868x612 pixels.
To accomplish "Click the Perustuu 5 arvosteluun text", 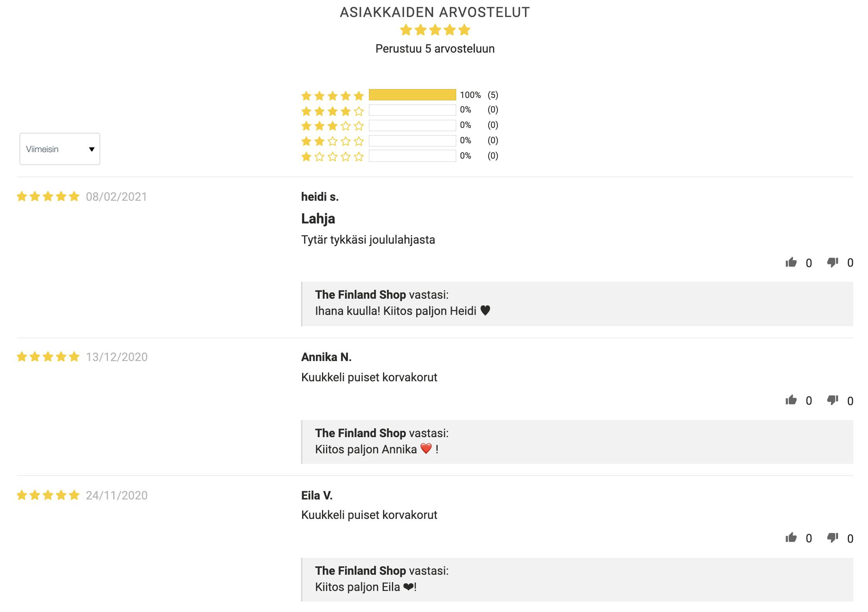I will [x=435, y=49].
